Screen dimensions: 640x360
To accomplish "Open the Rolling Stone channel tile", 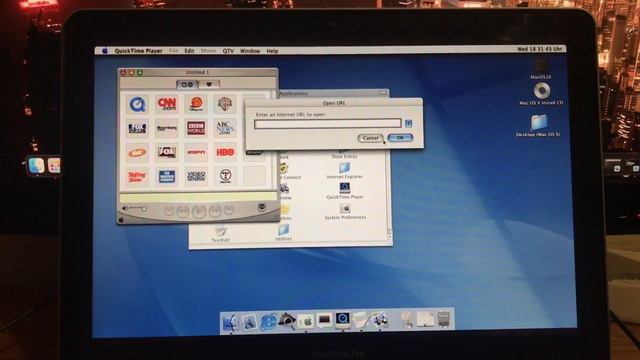I will coord(137,176).
